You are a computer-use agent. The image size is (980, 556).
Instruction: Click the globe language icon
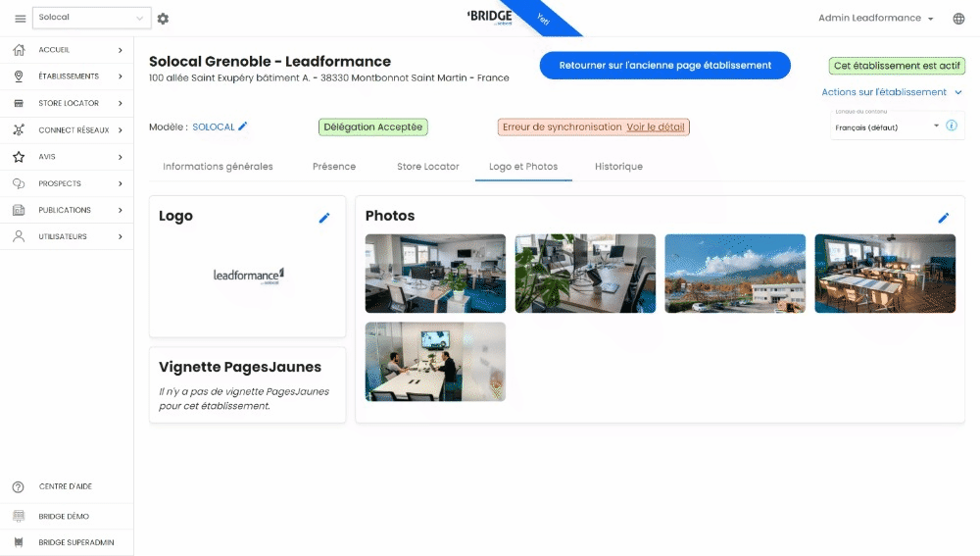[958, 19]
